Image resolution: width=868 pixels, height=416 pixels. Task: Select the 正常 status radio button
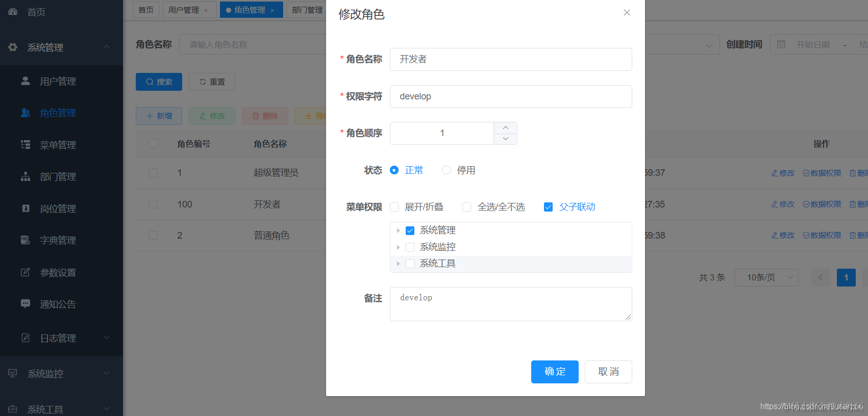click(x=394, y=170)
